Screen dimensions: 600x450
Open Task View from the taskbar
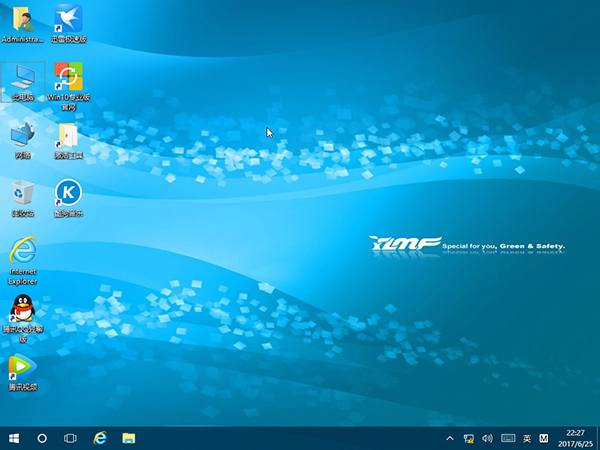(71, 438)
